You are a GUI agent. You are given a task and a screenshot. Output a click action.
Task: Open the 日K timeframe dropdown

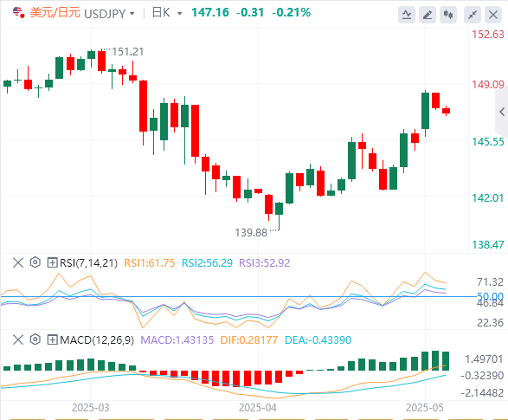click(x=167, y=13)
